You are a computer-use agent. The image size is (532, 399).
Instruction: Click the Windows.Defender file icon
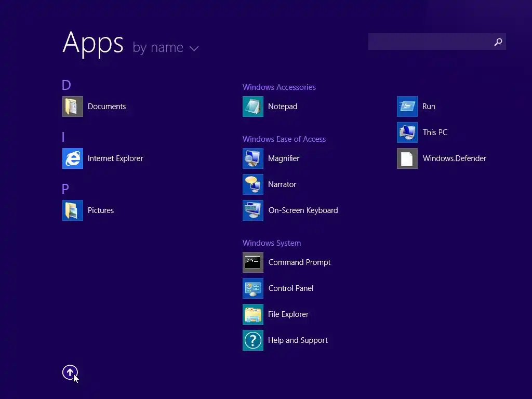pyautogui.click(x=407, y=158)
